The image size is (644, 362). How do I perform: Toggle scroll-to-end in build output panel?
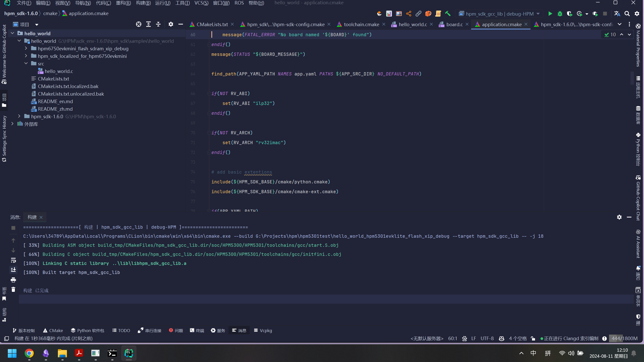click(x=13, y=270)
